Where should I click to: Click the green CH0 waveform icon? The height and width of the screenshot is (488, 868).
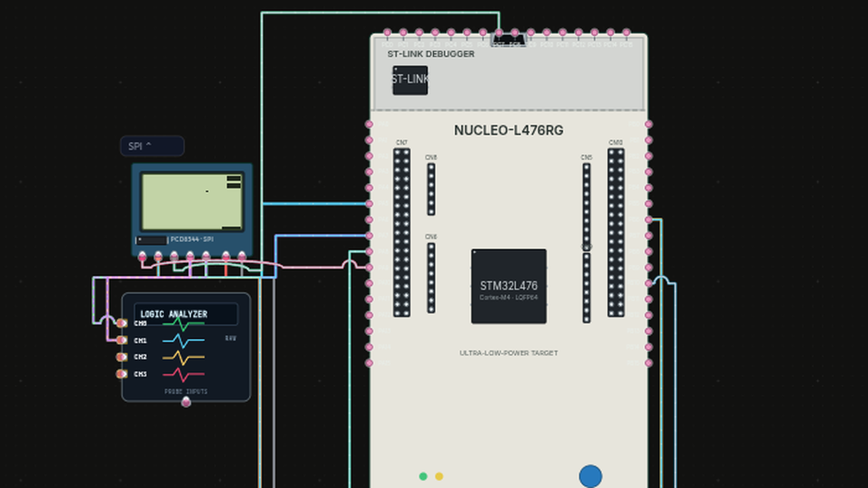[x=183, y=323]
